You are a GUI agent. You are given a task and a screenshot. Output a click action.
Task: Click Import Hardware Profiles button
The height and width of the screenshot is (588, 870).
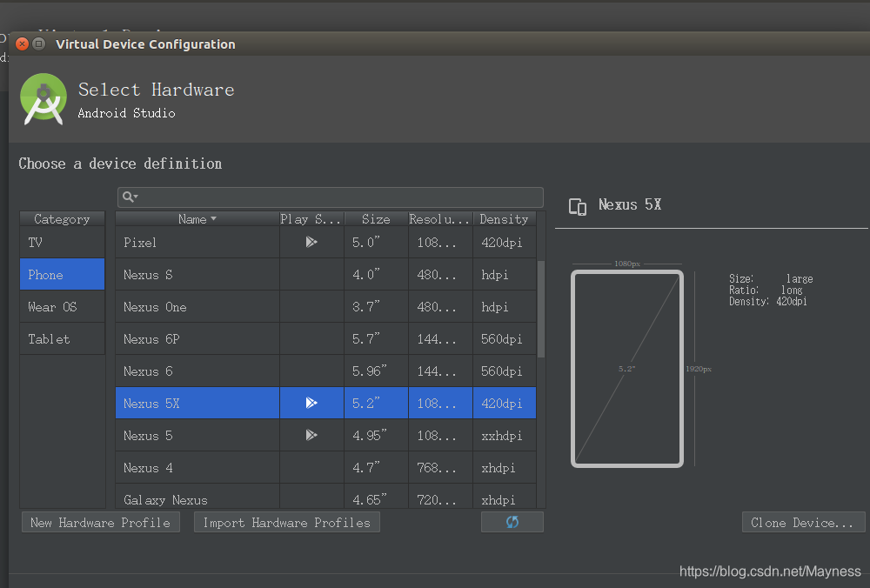click(287, 523)
